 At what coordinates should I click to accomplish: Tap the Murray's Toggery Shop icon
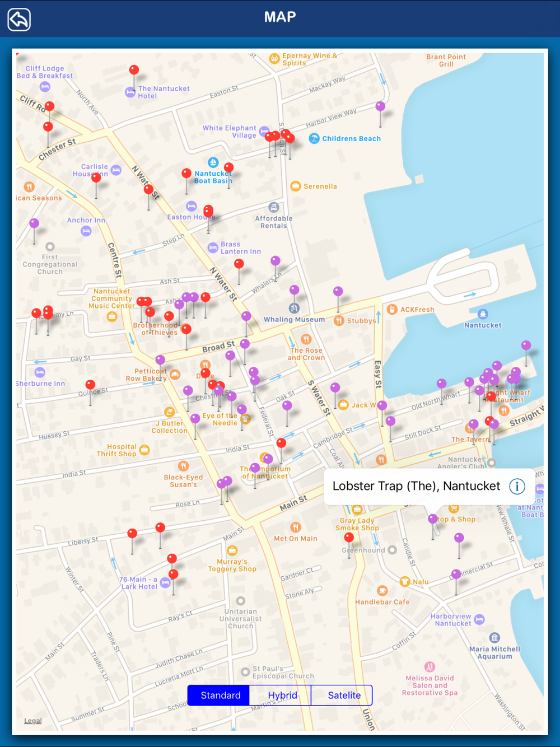tap(232, 550)
